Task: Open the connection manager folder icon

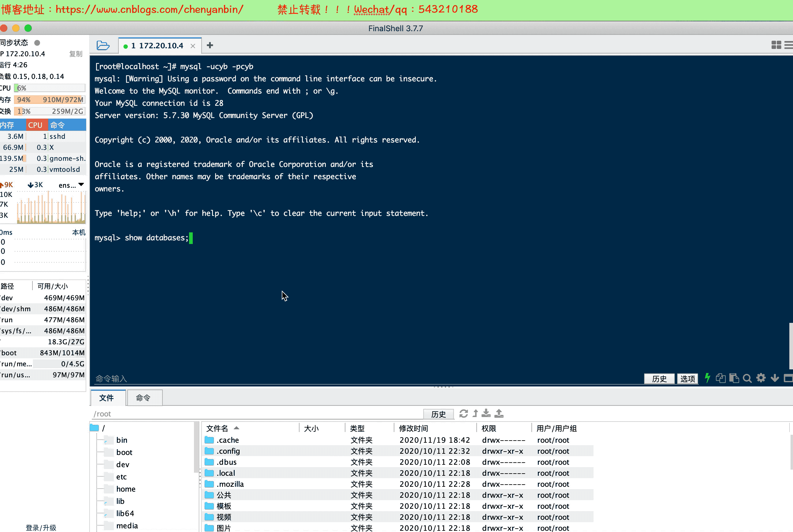Action: tap(103, 46)
